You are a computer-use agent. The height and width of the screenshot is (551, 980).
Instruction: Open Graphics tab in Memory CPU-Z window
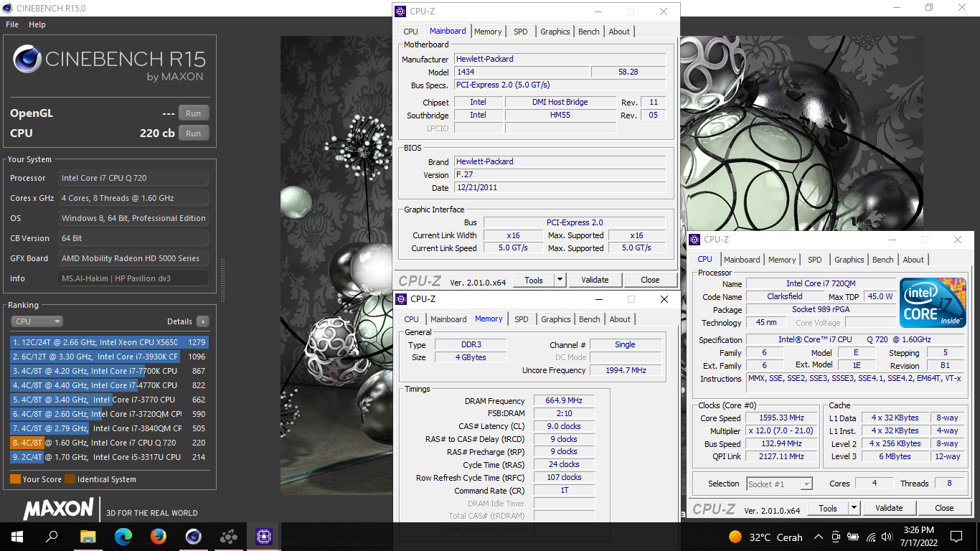click(x=556, y=319)
